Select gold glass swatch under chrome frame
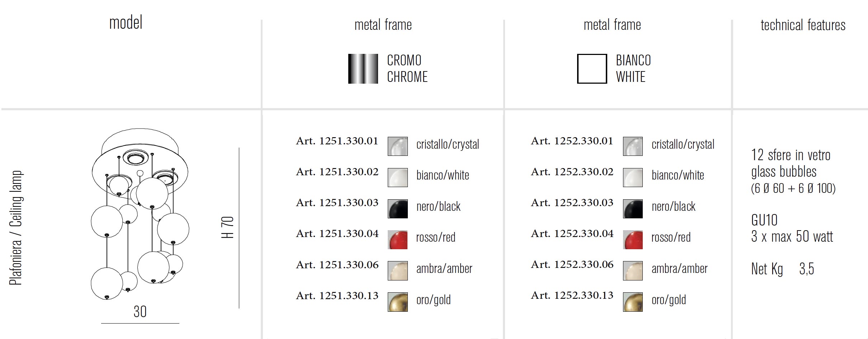Screen dimensions: 868x339 click(x=397, y=302)
